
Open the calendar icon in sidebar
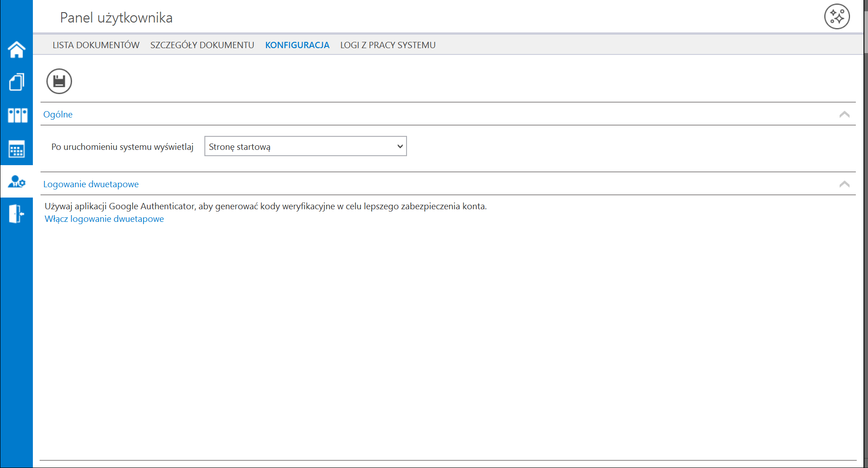click(17, 149)
